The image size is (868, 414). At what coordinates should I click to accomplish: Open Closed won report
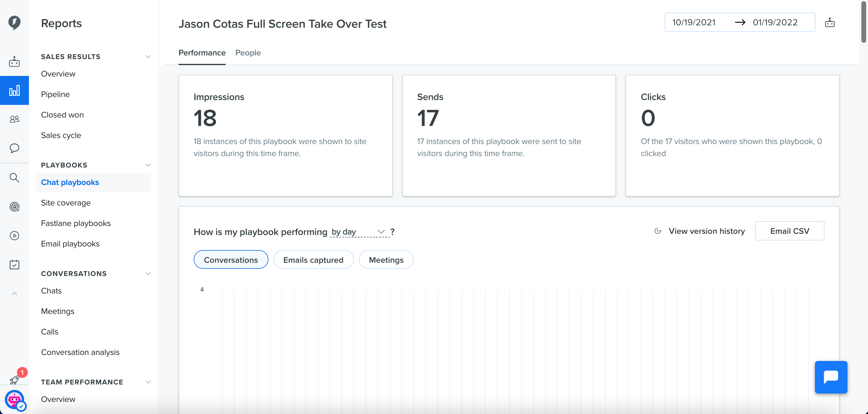point(62,115)
